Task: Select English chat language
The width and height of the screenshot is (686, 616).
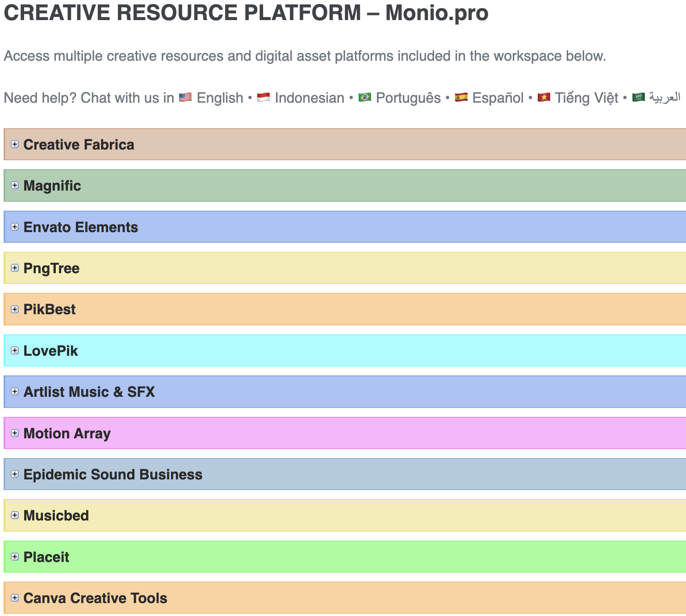Action: pos(220,98)
